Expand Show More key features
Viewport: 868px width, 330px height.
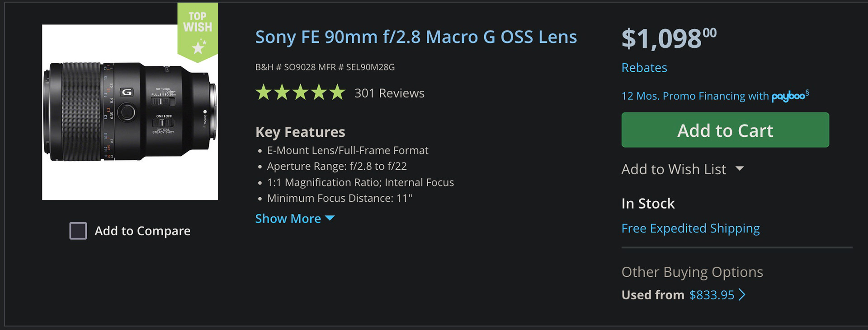[x=295, y=218]
